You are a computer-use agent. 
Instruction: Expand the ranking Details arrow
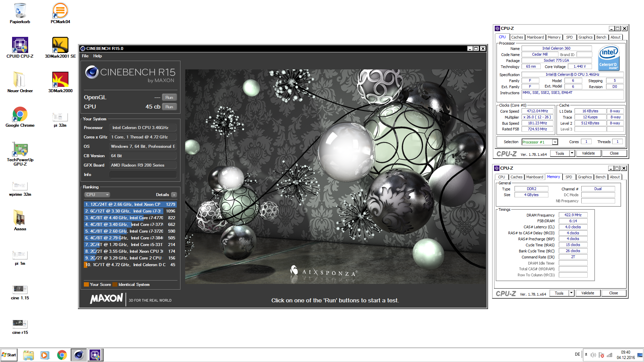174,195
